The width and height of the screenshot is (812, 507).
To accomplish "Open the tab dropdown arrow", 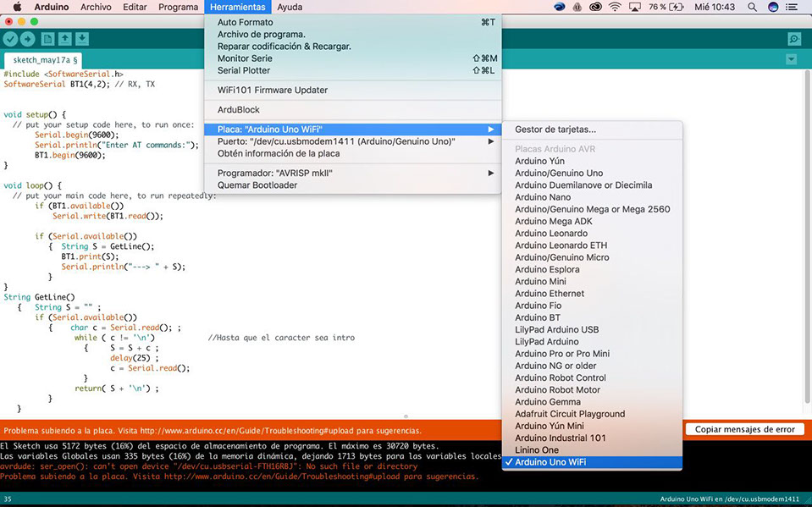I will (791, 59).
